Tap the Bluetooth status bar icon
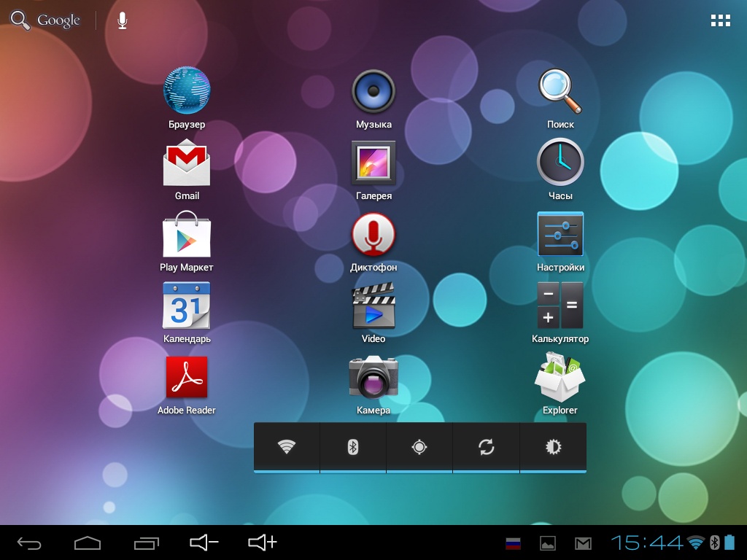 tap(715, 542)
